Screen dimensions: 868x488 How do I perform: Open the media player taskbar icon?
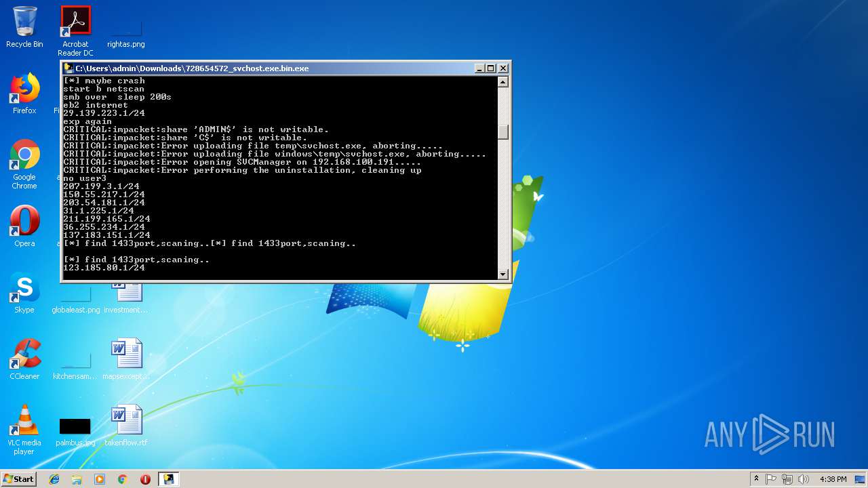[100, 479]
